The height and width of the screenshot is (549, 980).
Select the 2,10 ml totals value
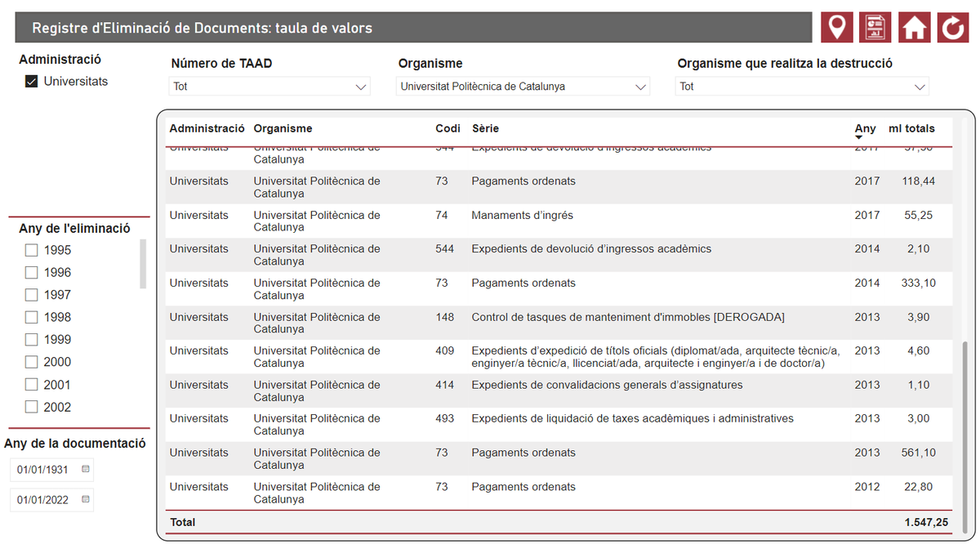tap(918, 248)
